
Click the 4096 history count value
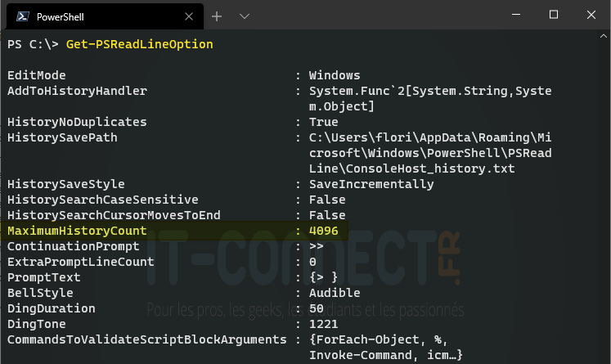pos(324,231)
